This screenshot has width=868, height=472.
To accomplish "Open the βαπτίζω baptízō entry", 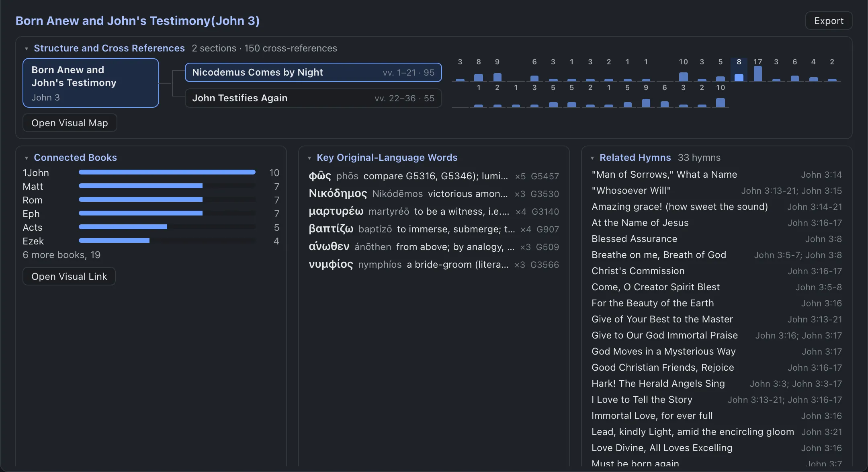I will (434, 229).
